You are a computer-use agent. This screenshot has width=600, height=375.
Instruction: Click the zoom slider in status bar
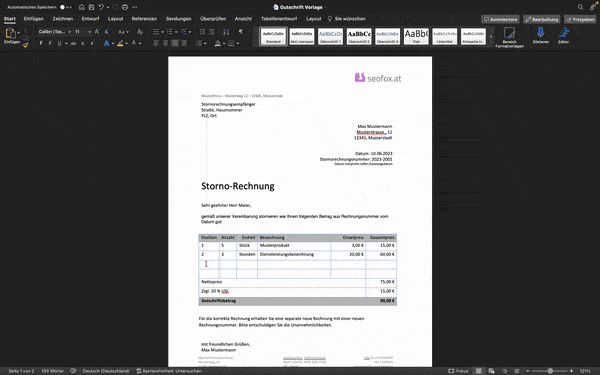[x=550, y=371]
